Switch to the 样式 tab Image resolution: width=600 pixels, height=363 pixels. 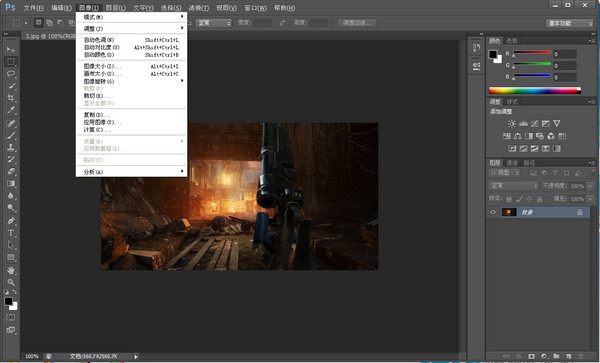pyautogui.click(x=512, y=102)
